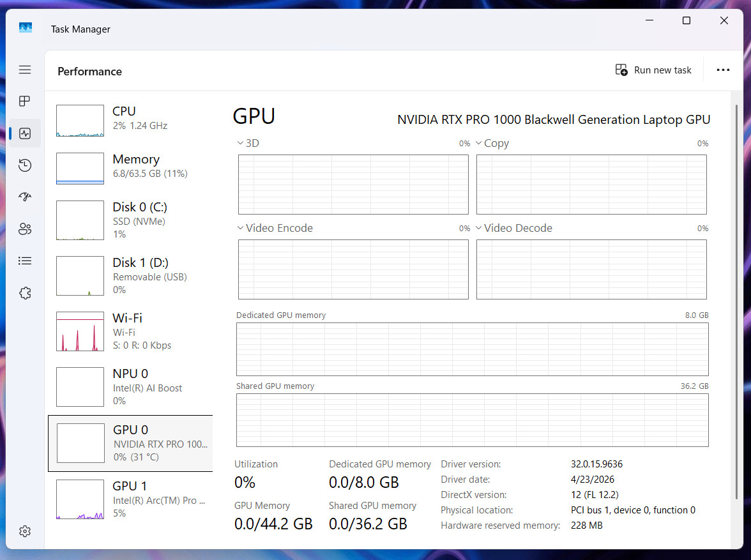Select the Wi-Fi performance entry
The height and width of the screenshot is (560, 751).
pyautogui.click(x=130, y=331)
